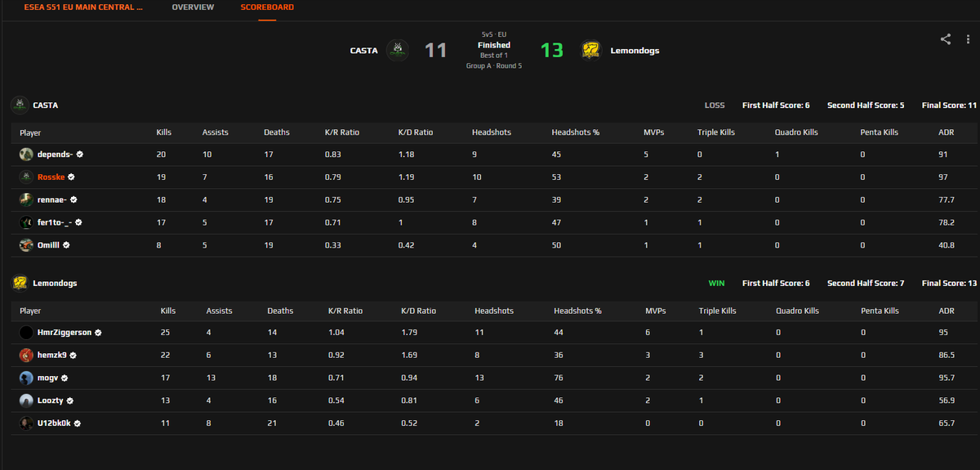Click the Lemondogs team logo in match header
The image size is (980, 470).
click(x=590, y=51)
